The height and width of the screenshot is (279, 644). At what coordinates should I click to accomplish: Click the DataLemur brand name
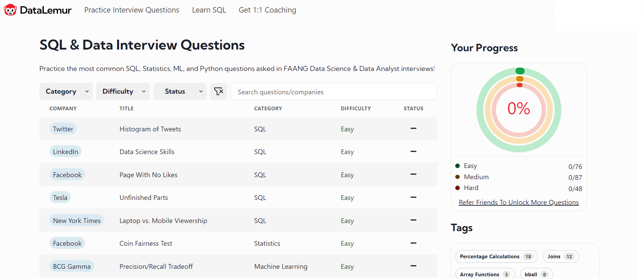pyautogui.click(x=46, y=10)
